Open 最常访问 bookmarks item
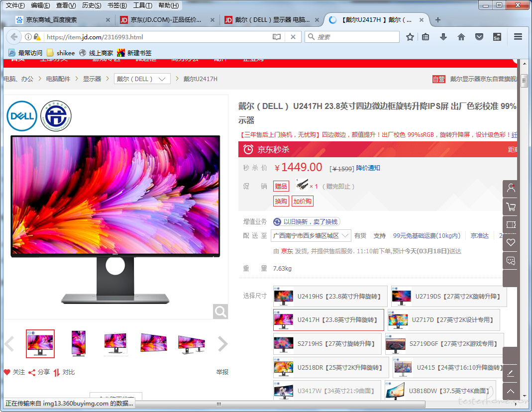The width and height of the screenshot is (532, 412). coord(25,53)
